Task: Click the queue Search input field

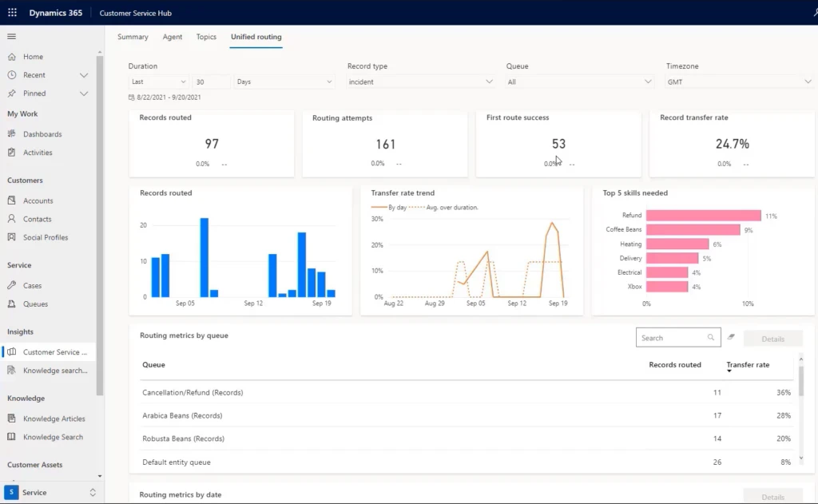Action: click(671, 338)
